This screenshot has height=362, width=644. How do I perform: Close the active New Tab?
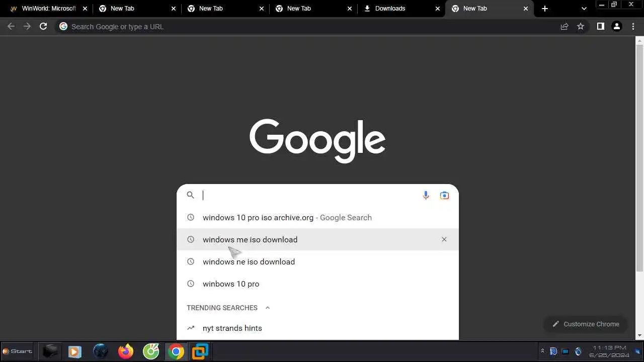click(526, 9)
